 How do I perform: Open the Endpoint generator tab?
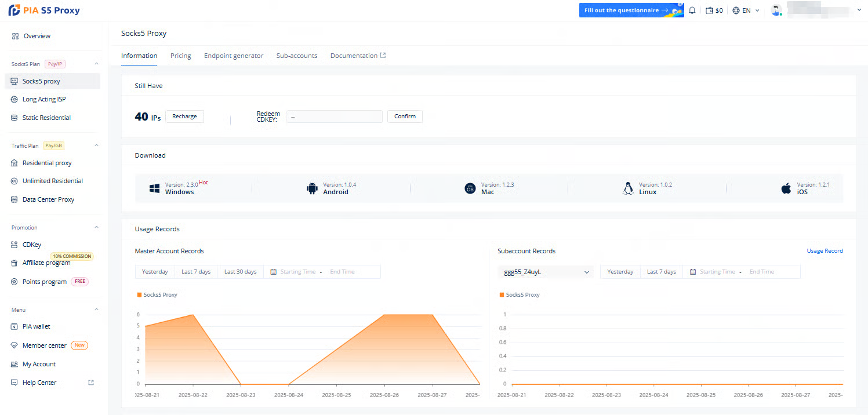tap(234, 56)
